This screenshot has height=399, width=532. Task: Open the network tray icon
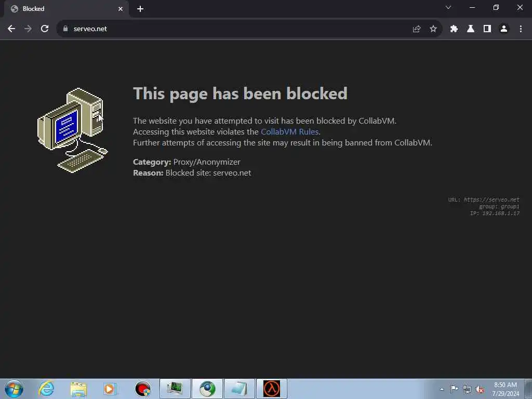(x=467, y=389)
